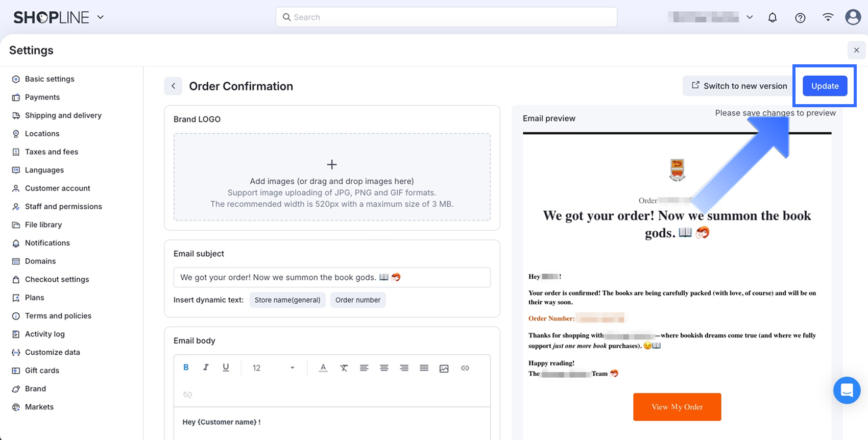
Task: Open the live chat bubble
Action: pyautogui.click(x=847, y=390)
